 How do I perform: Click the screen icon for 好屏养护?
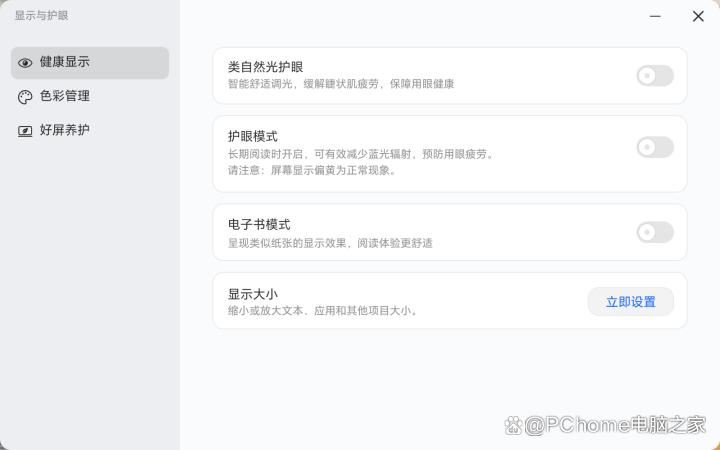25,131
